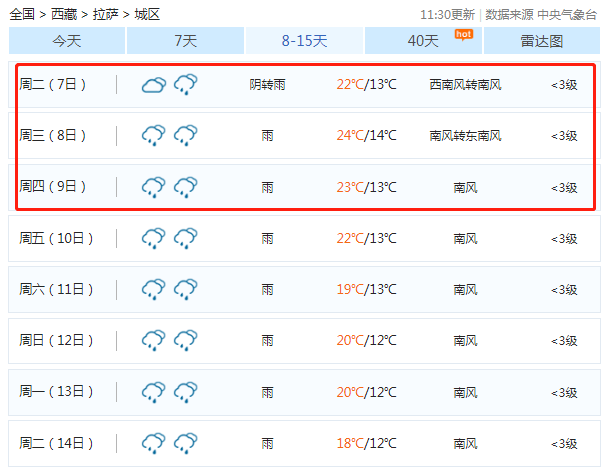Viewport: 608px width, 475px height.
Task: Open the 今天 forecast tab
Action: coord(67,41)
